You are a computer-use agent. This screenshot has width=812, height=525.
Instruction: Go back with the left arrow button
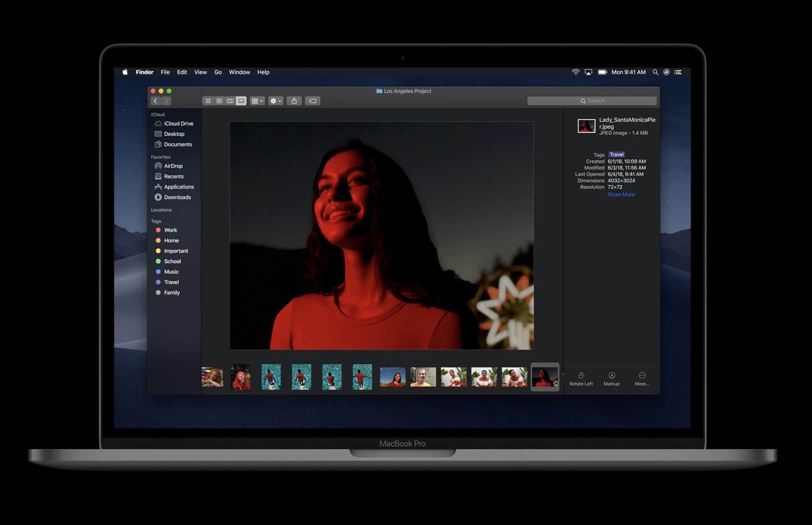click(x=156, y=101)
